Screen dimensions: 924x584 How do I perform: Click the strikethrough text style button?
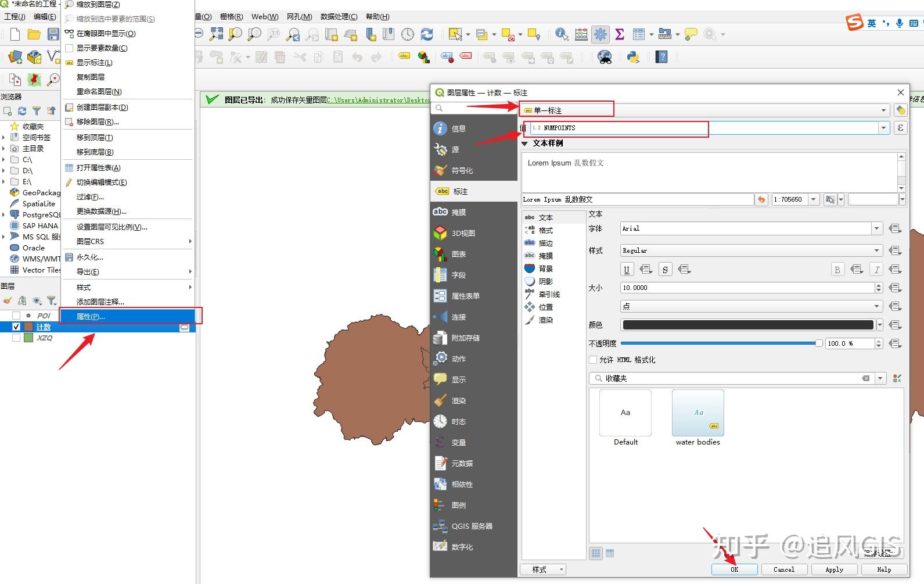pos(665,269)
